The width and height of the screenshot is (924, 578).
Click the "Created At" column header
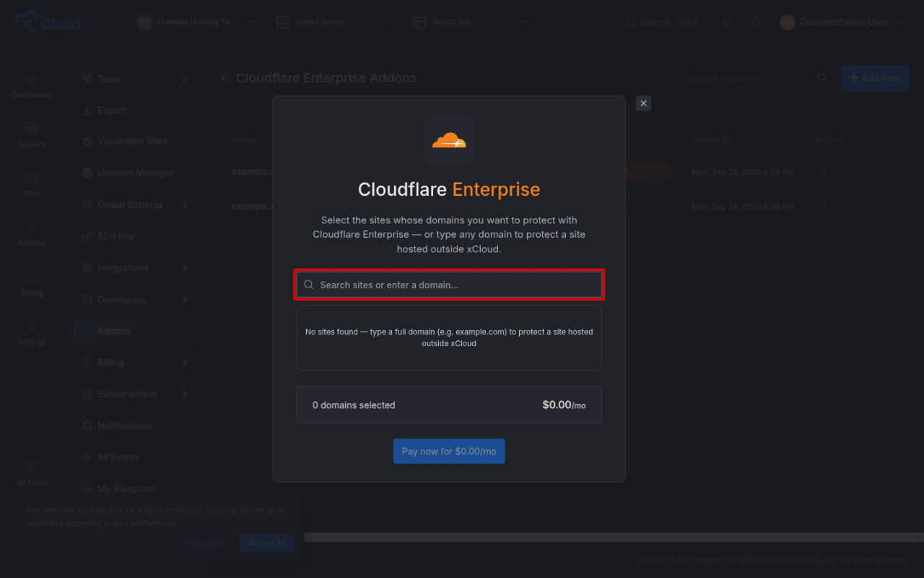point(711,139)
